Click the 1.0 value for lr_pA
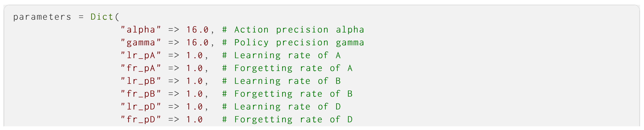 tap(194, 55)
